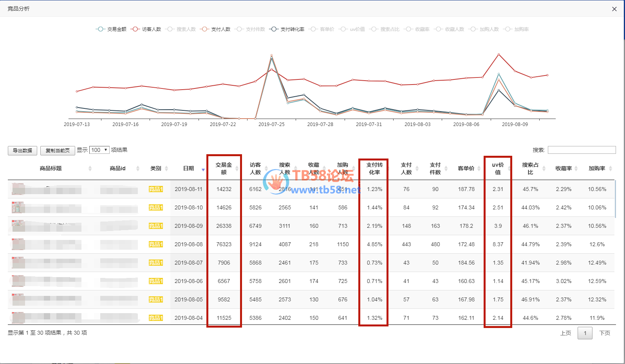625x364 pixels.
Task: Click the 支付转化率 legend marker icon
Action: pyautogui.click(x=274, y=29)
